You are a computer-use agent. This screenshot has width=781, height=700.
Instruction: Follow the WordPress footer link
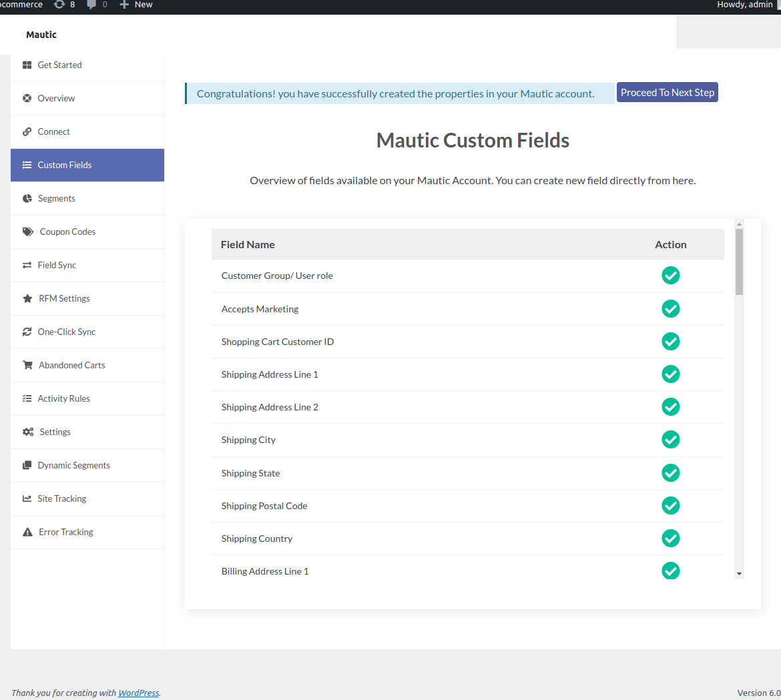pyautogui.click(x=138, y=693)
